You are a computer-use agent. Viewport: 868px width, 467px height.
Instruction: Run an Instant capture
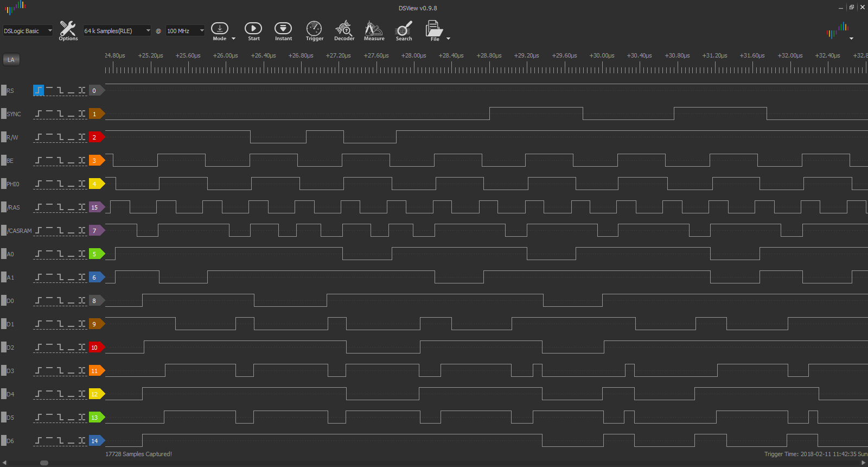pyautogui.click(x=283, y=30)
